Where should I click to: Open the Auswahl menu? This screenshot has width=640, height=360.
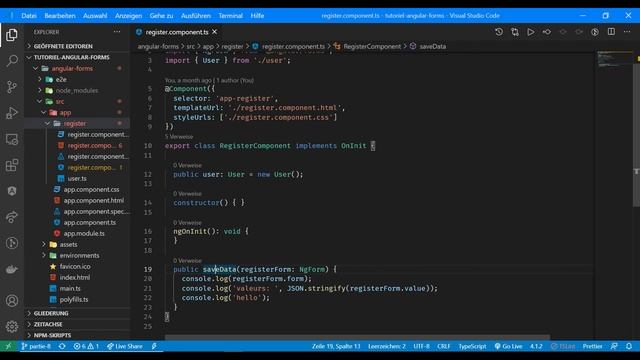point(95,16)
